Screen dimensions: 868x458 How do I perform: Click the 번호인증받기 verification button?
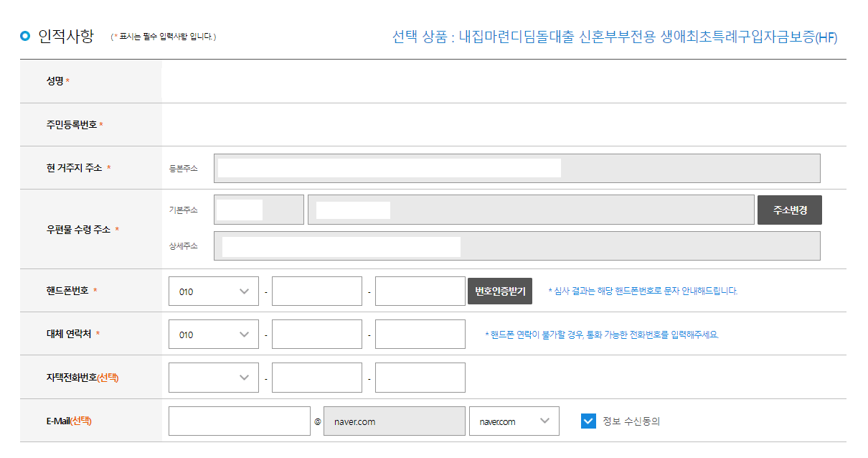point(500,291)
